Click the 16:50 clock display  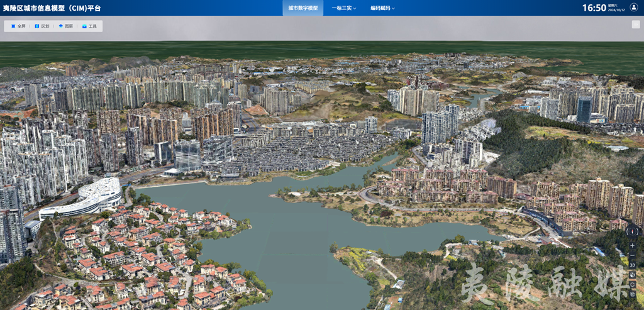pyautogui.click(x=594, y=8)
